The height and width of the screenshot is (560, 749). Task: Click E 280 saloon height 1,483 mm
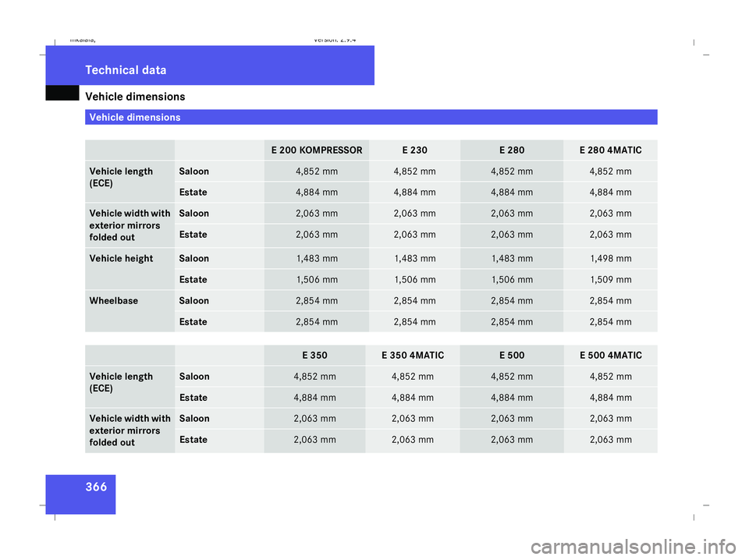(x=512, y=258)
